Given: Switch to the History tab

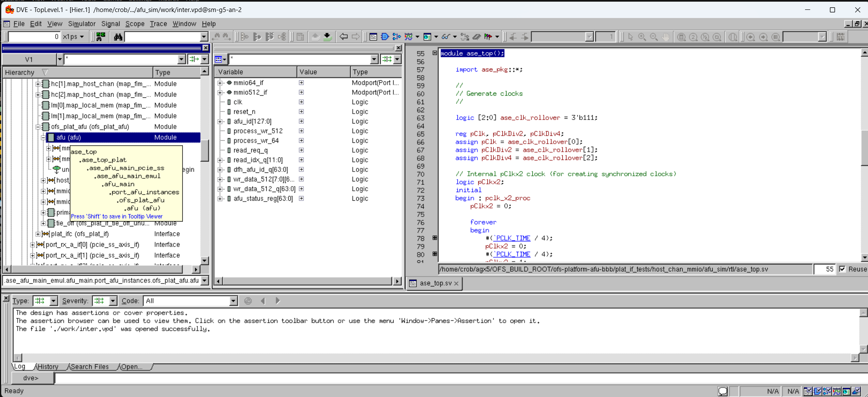Looking at the screenshot, I should [x=48, y=367].
